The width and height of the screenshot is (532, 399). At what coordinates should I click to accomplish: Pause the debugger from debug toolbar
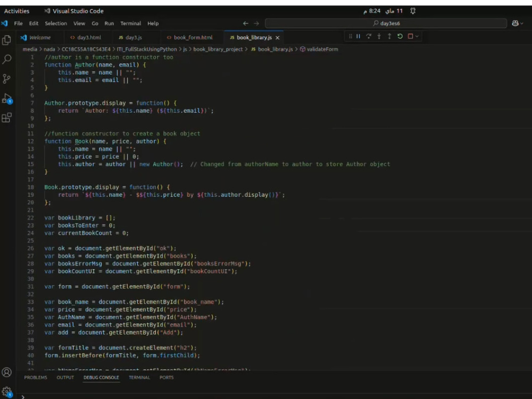[x=358, y=36]
